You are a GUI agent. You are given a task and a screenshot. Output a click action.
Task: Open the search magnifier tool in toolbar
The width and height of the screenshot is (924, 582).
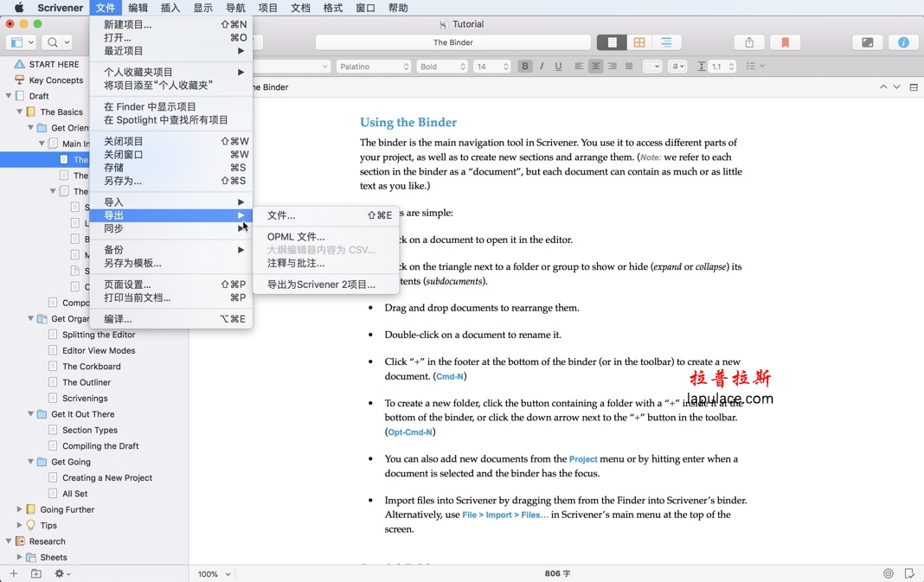tap(53, 42)
